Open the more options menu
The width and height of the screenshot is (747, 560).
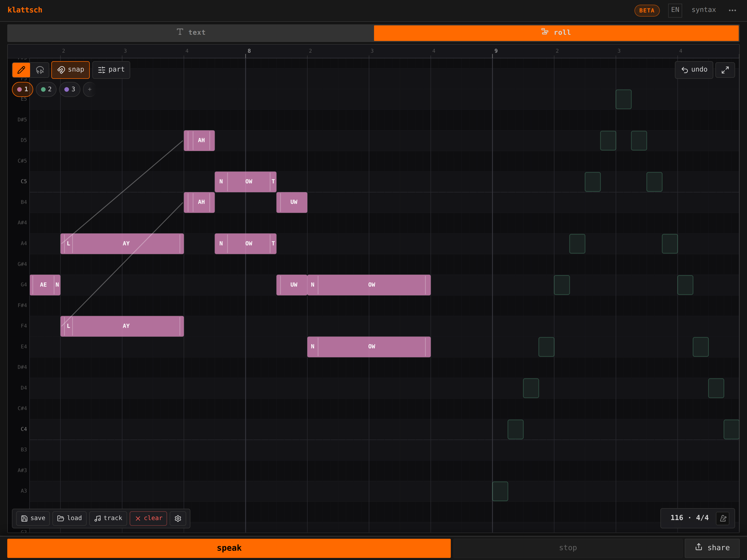coord(732,10)
